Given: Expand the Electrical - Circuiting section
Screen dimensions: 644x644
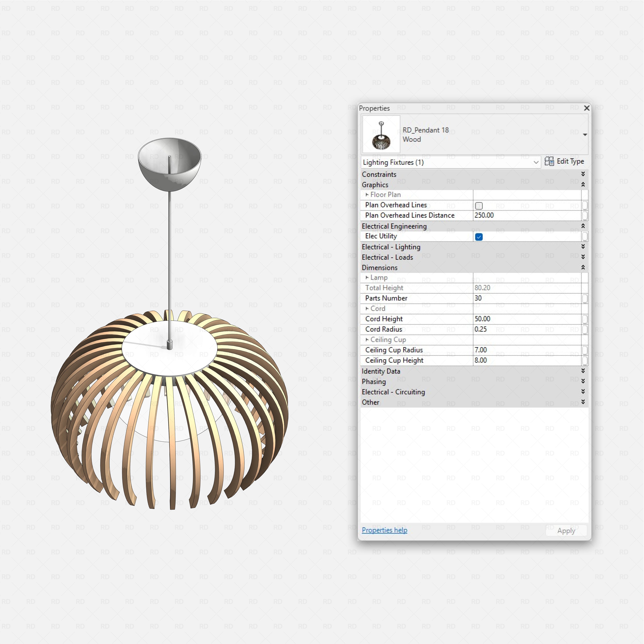Looking at the screenshot, I should point(583,391).
